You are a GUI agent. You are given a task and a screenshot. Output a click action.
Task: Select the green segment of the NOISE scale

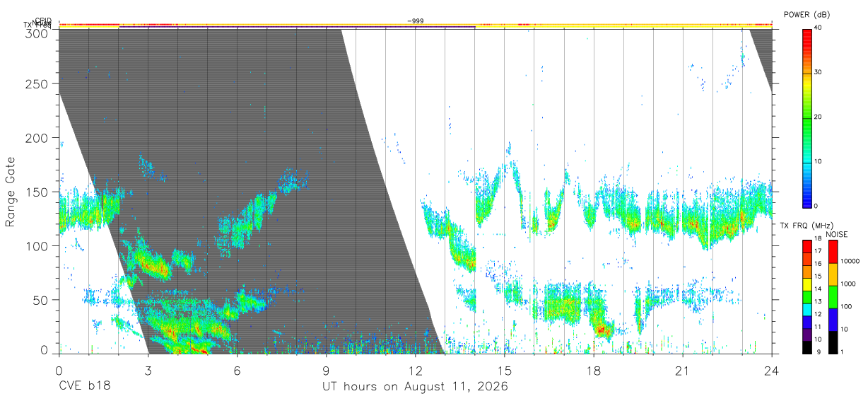tap(833, 297)
